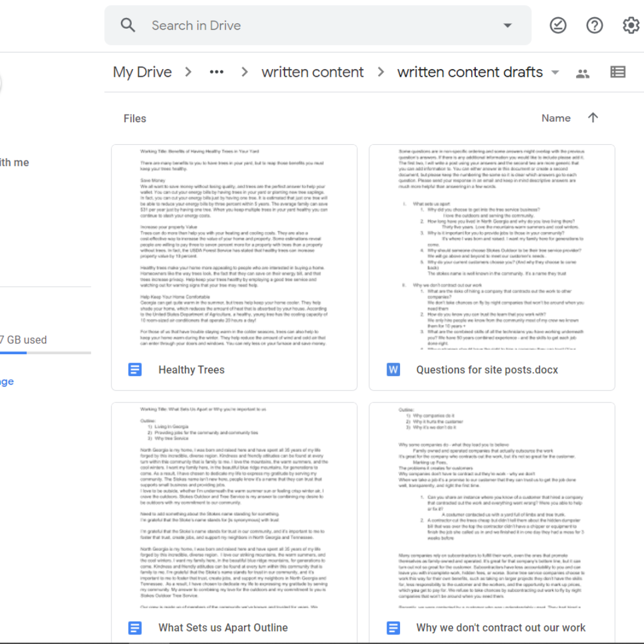The height and width of the screenshot is (644, 644).
Task: Click the shared people icon
Action: tap(583, 73)
